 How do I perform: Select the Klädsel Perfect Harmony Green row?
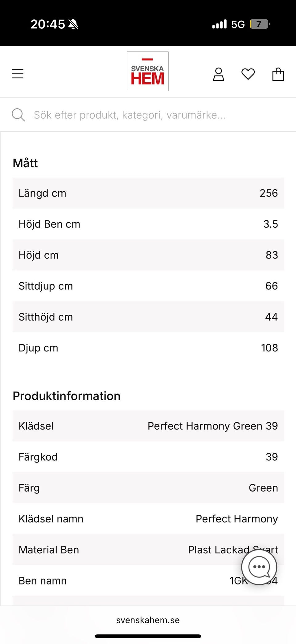click(x=148, y=426)
